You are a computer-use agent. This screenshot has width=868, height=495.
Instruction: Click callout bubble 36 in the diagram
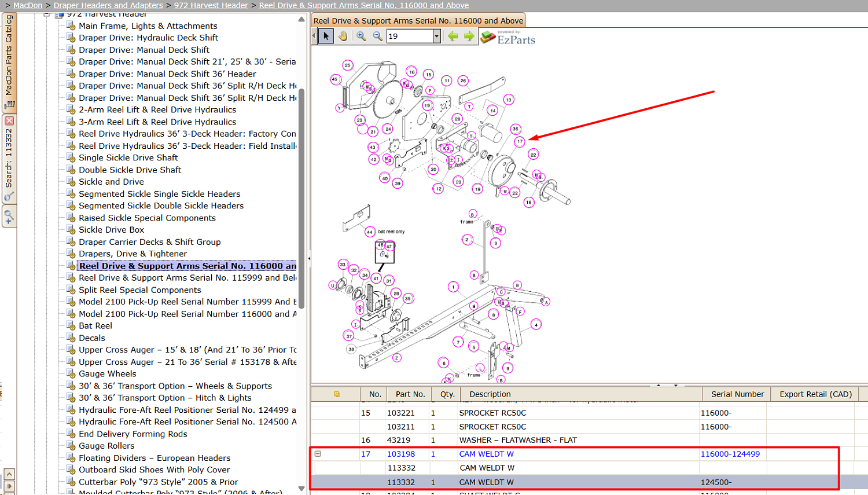click(515, 129)
